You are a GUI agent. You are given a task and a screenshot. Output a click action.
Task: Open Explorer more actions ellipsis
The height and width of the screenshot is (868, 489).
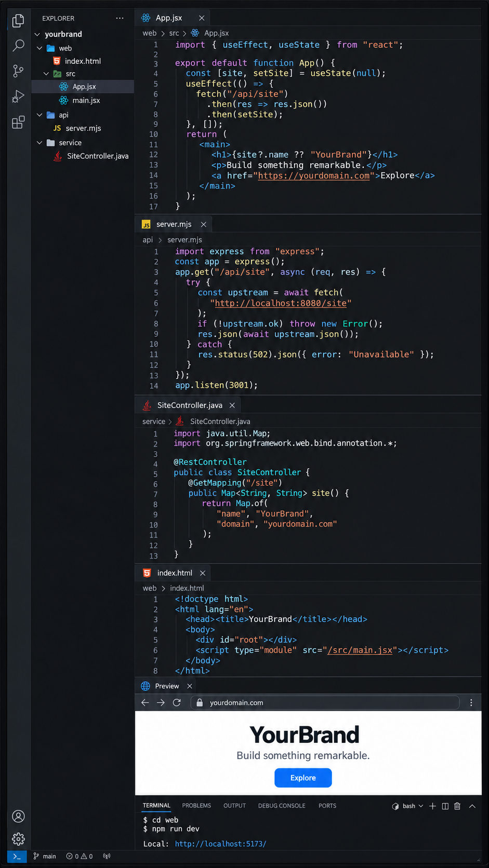coord(120,18)
